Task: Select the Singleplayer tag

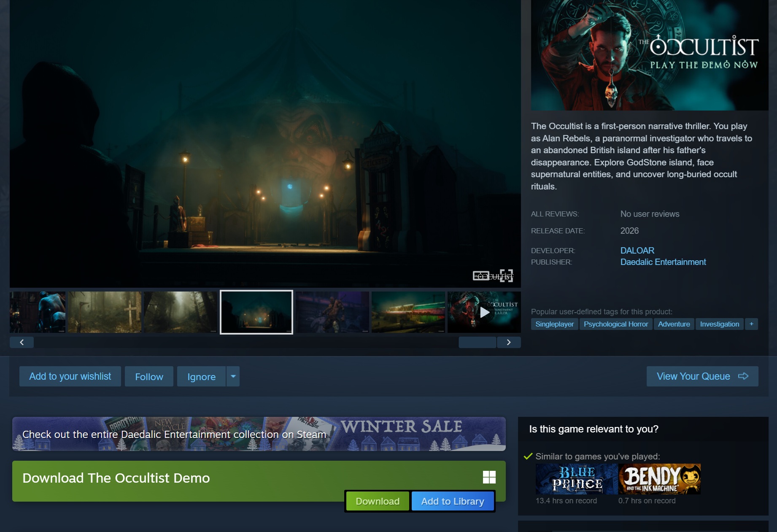Action: pos(555,324)
